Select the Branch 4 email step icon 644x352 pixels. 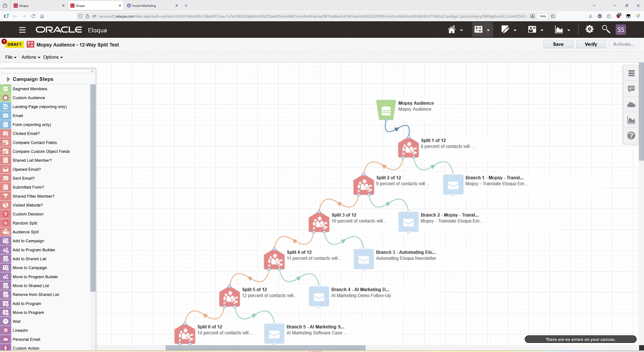click(319, 296)
